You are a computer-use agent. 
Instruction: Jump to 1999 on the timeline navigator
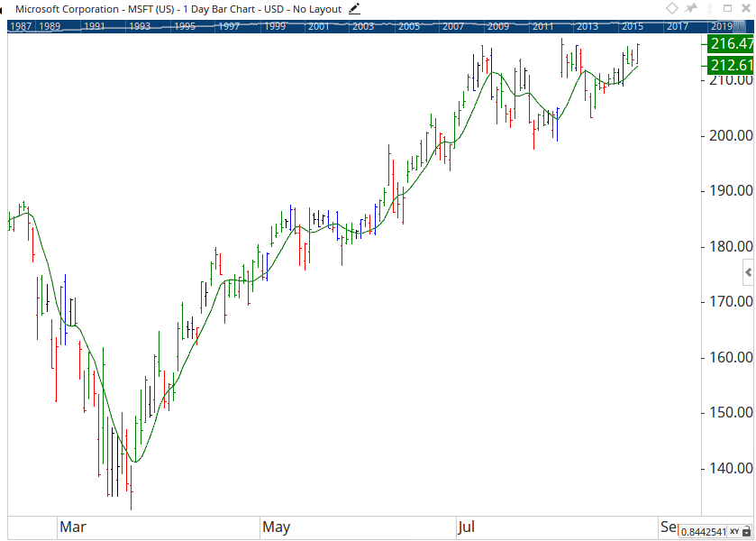point(275,26)
